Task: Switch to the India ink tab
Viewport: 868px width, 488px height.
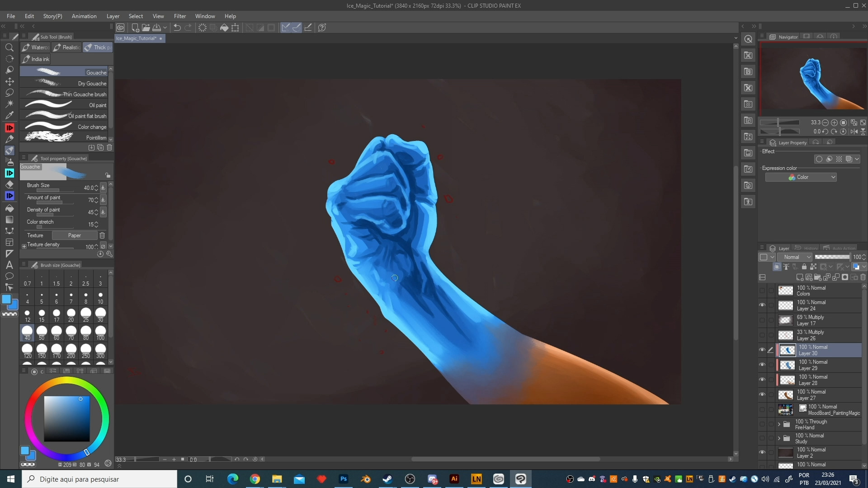Action: pyautogui.click(x=36, y=59)
